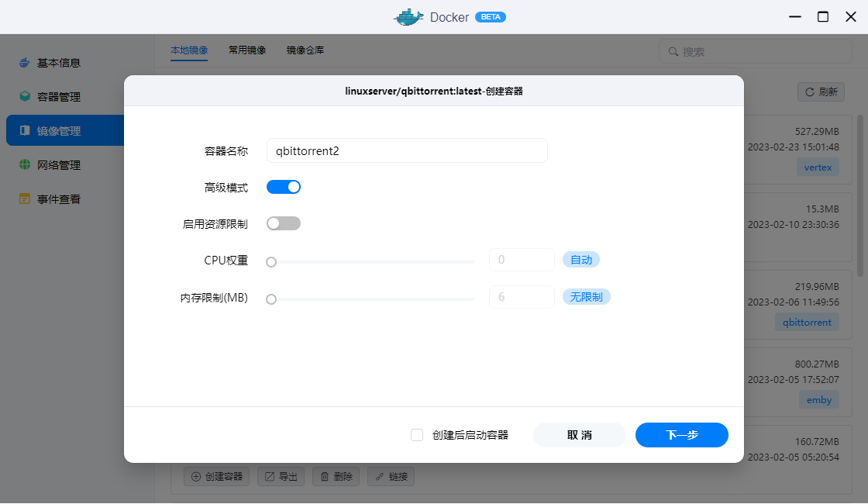Switch to the 本地镜像 tab

(189, 50)
